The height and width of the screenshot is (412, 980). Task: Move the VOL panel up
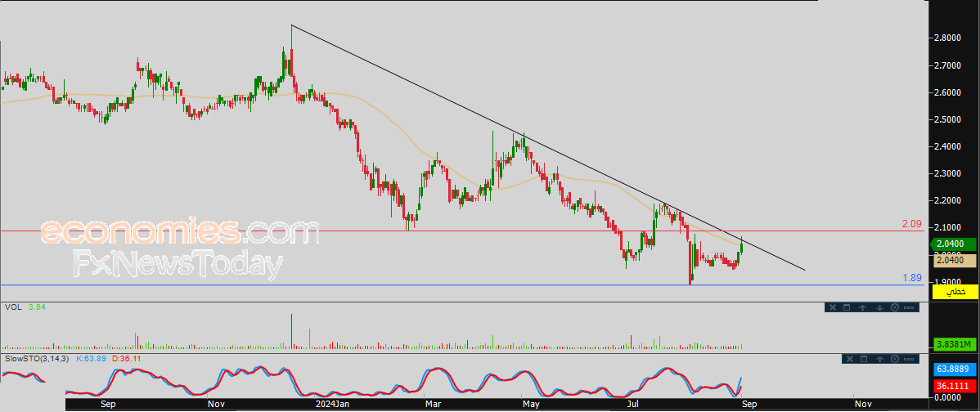click(x=862, y=307)
